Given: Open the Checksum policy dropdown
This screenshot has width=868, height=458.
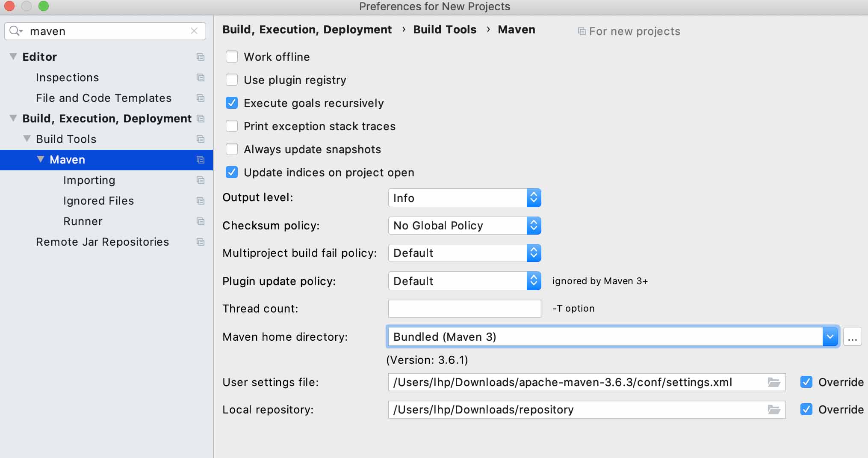Looking at the screenshot, I should coord(464,226).
